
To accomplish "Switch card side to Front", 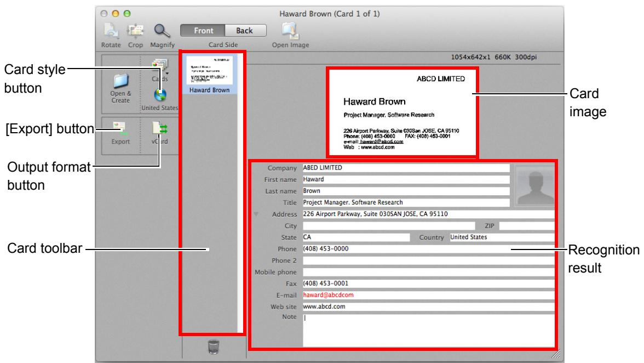I will pos(203,30).
